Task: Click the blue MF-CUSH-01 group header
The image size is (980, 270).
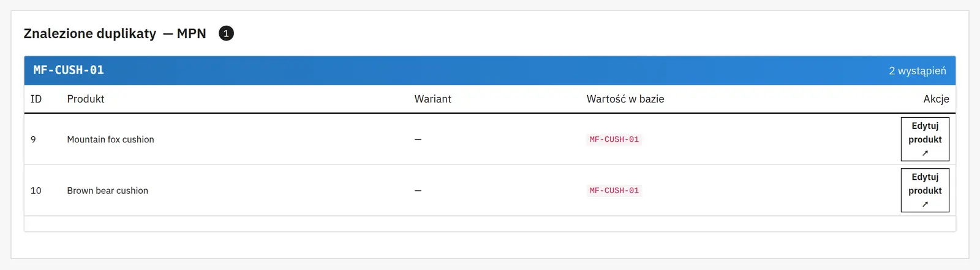Action: click(x=490, y=71)
